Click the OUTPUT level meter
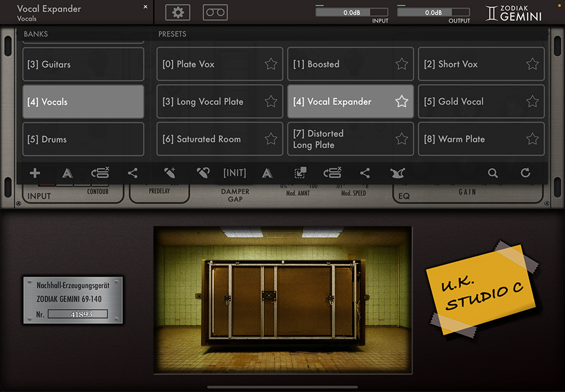 click(433, 12)
